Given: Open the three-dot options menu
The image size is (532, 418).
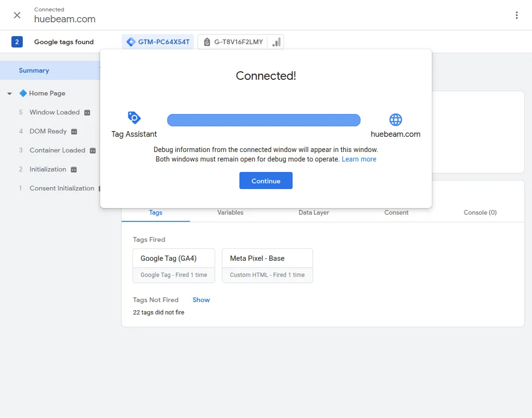Looking at the screenshot, I should coord(516,15).
